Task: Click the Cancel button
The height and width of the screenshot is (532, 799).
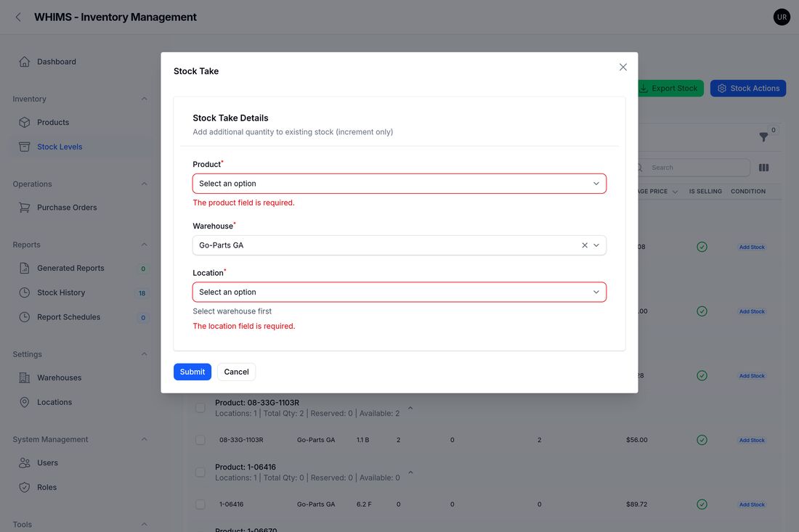Action: click(237, 372)
